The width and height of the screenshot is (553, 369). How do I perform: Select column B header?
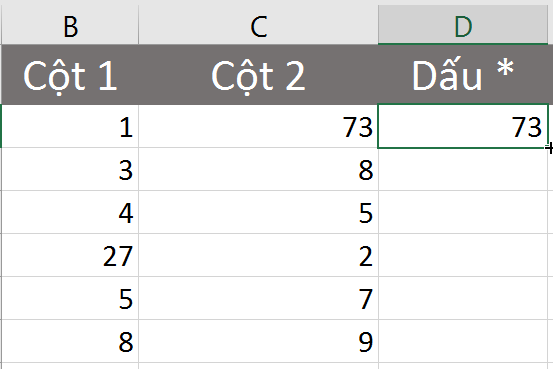click(70, 25)
